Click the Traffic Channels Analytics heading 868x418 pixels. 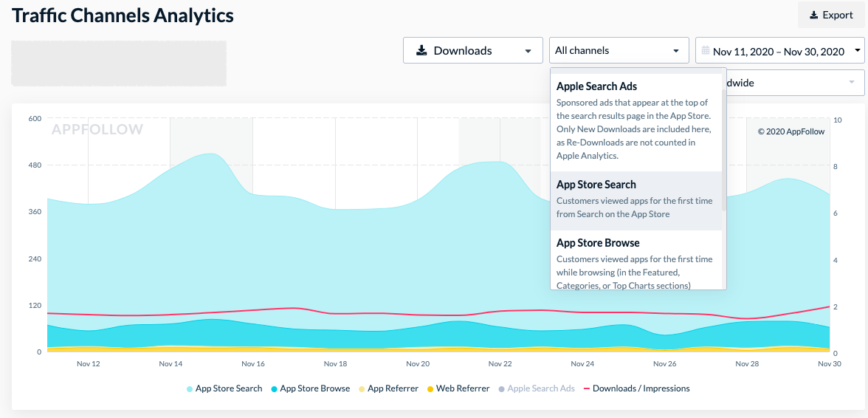click(x=123, y=16)
